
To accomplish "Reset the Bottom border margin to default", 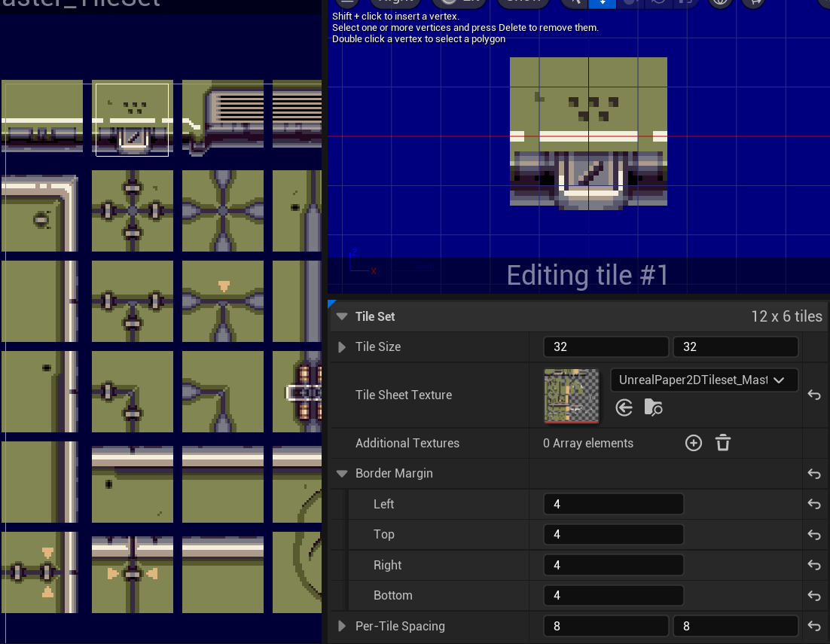I will click(813, 595).
